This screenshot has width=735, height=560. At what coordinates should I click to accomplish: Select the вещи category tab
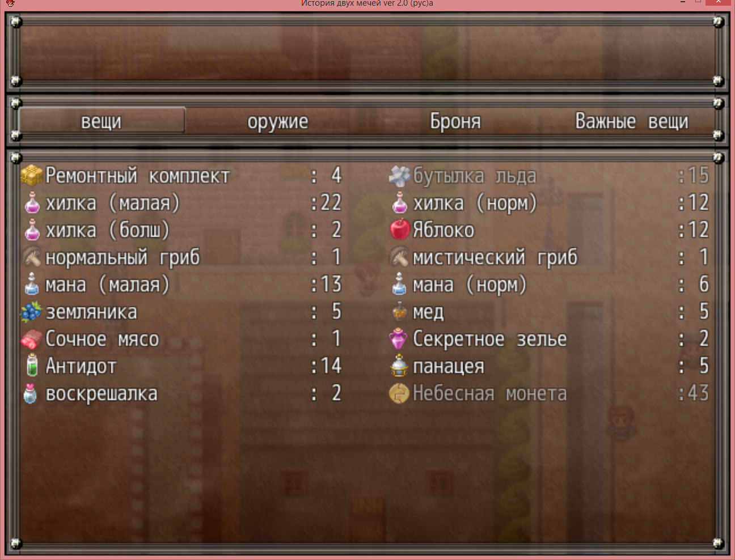tap(102, 121)
